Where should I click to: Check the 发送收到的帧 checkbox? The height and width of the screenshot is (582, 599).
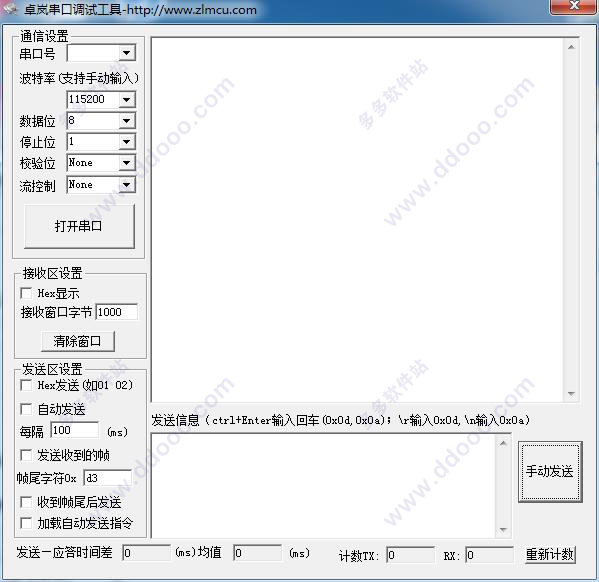[x=26, y=455]
